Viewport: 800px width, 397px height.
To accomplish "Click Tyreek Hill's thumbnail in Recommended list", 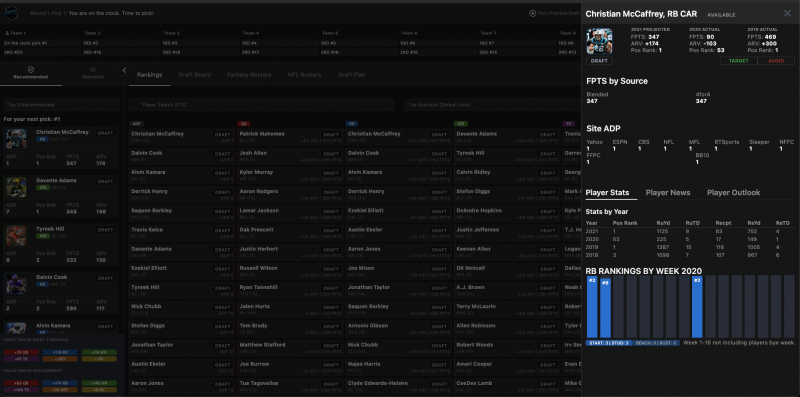I will click(x=16, y=236).
